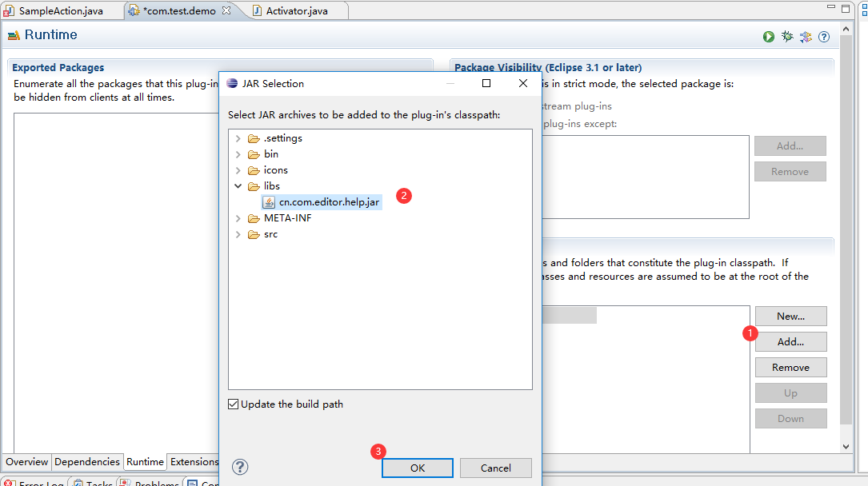Confirm JAR selection with OK
Screen dimensions: 868x486
(x=418, y=468)
